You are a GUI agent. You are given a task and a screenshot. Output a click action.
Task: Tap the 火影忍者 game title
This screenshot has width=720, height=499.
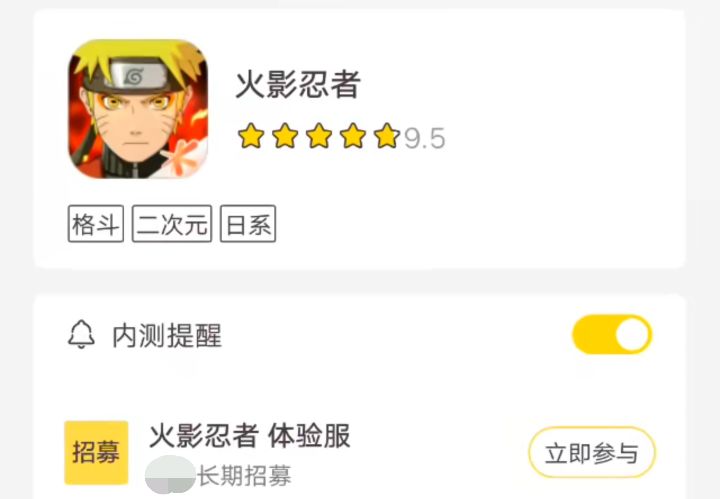pos(298,84)
